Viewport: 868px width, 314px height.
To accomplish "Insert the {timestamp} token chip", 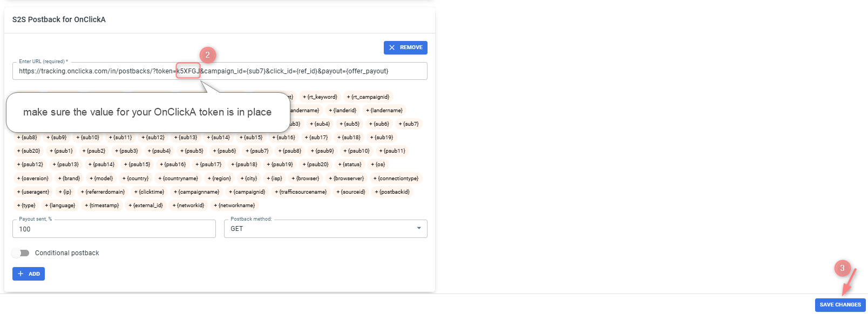I will click(102, 206).
